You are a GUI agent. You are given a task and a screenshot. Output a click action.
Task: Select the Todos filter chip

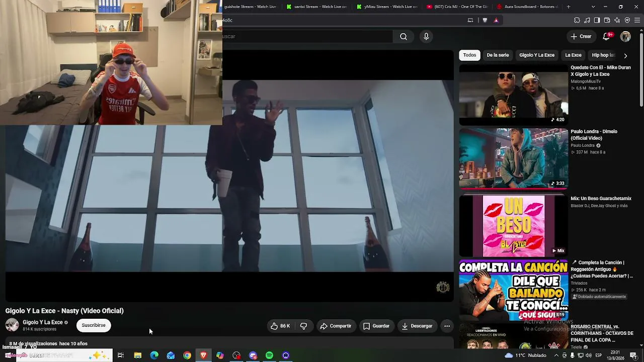[x=470, y=55]
